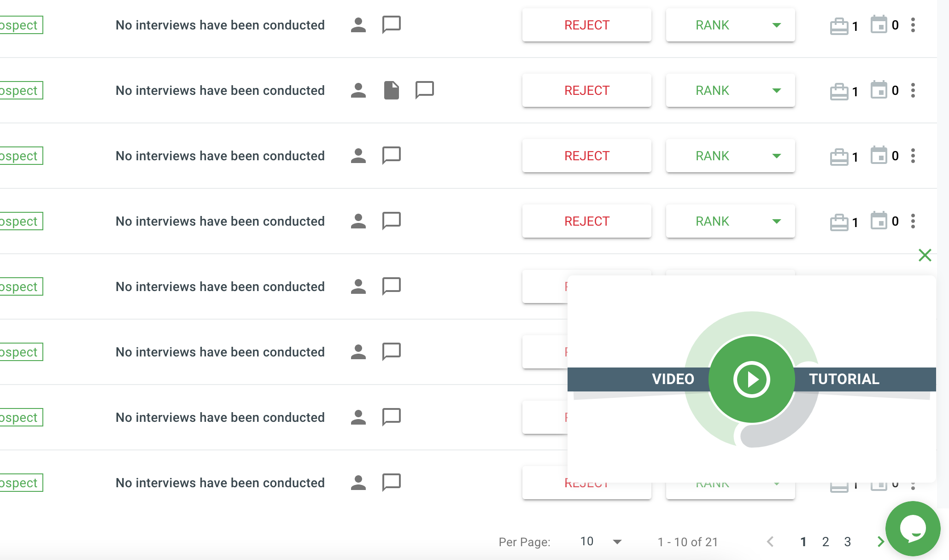Click the fourth row's calendar interviews icon
The height and width of the screenshot is (560, 949).
click(879, 221)
